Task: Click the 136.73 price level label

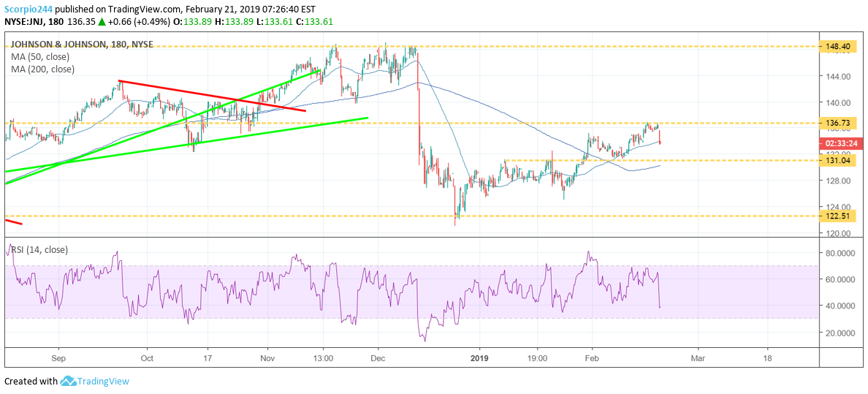Action: pyautogui.click(x=839, y=123)
